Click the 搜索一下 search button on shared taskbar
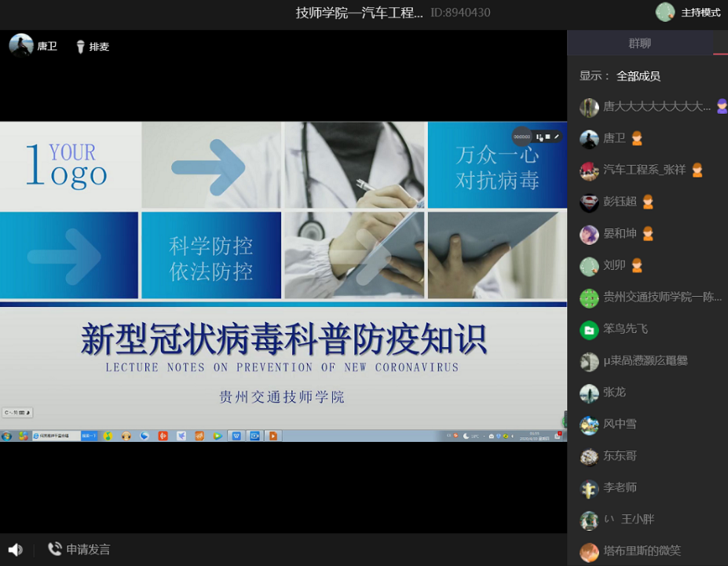This screenshot has width=728, height=566. (89, 436)
